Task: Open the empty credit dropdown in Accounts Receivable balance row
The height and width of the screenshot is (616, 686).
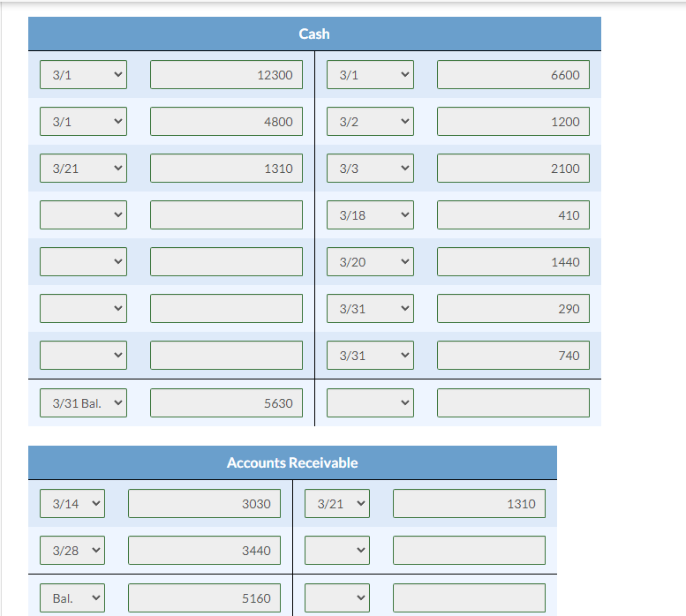Action: pyautogui.click(x=337, y=598)
